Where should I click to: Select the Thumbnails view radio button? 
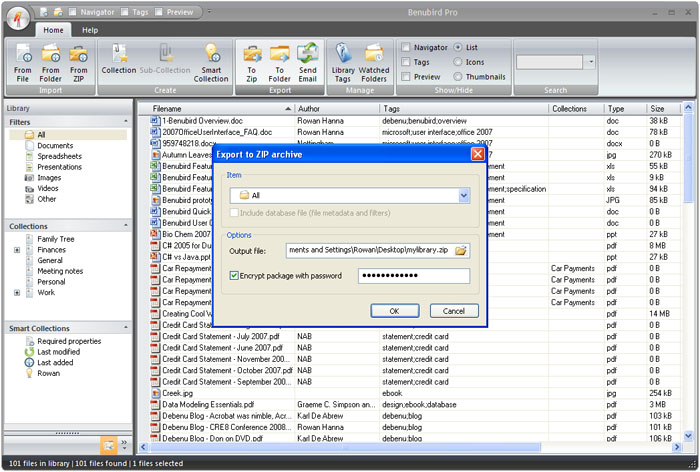pyautogui.click(x=458, y=77)
